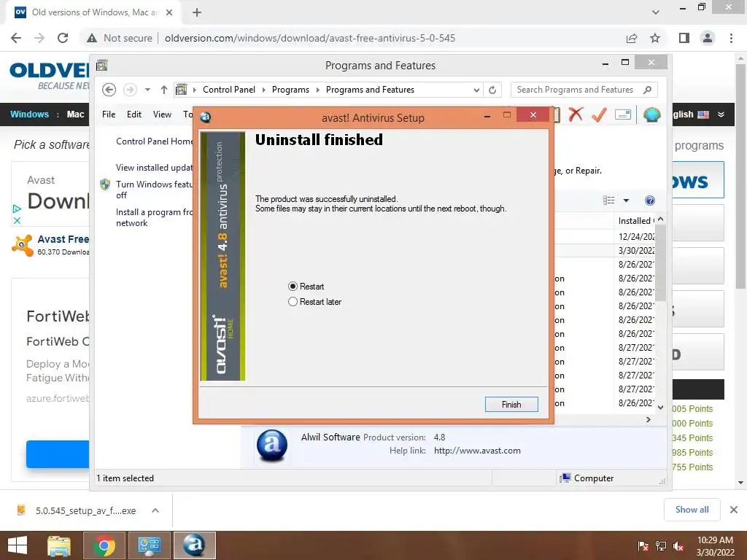Open a new Chrome tab
Viewport: 747px width, 560px height.
point(197,13)
